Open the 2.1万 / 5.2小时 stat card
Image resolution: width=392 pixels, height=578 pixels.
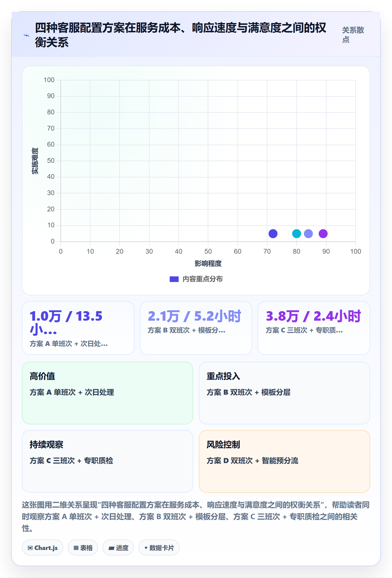[196, 328]
